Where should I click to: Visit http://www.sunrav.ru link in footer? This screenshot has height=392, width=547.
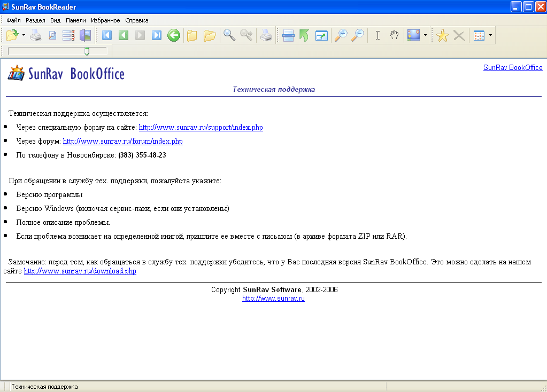274,298
